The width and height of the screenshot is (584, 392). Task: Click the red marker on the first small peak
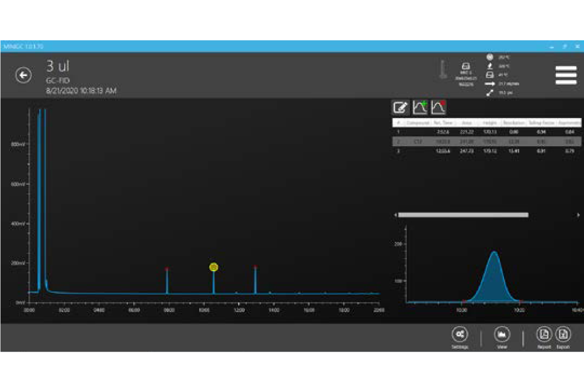[166, 269]
